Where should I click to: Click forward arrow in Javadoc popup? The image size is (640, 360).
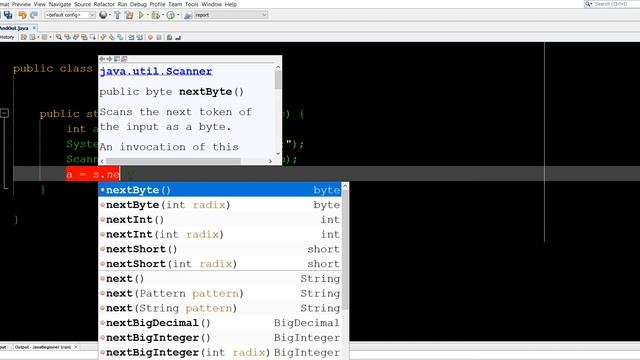pos(109,59)
